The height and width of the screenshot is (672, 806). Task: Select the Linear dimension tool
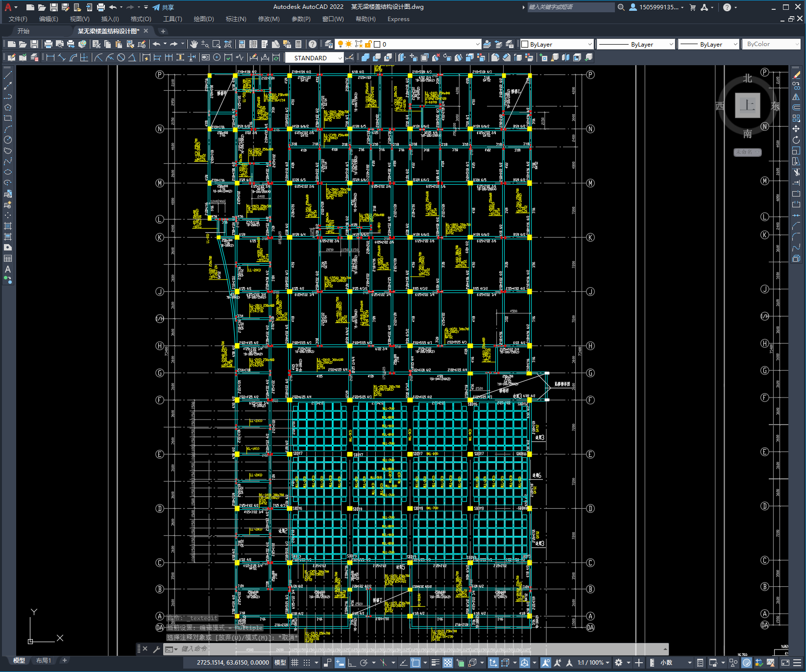tap(50, 58)
